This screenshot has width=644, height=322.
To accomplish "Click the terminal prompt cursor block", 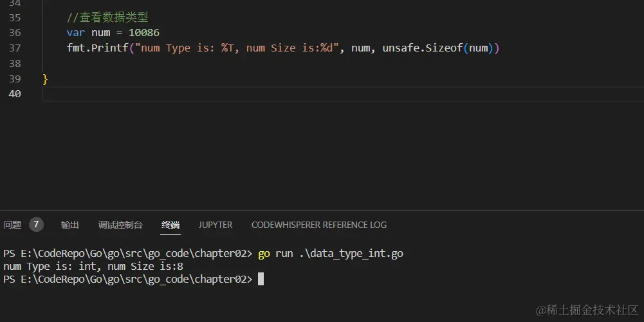I will pyautogui.click(x=261, y=279).
